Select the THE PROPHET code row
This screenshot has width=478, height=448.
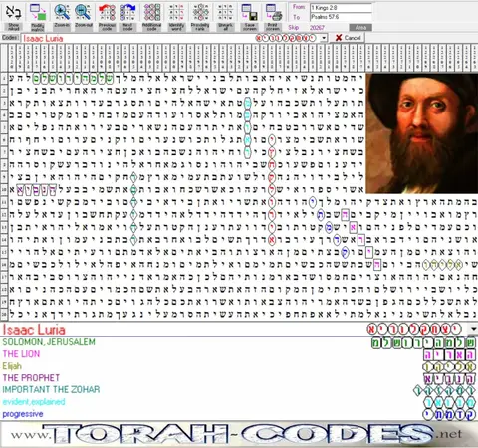239,378
